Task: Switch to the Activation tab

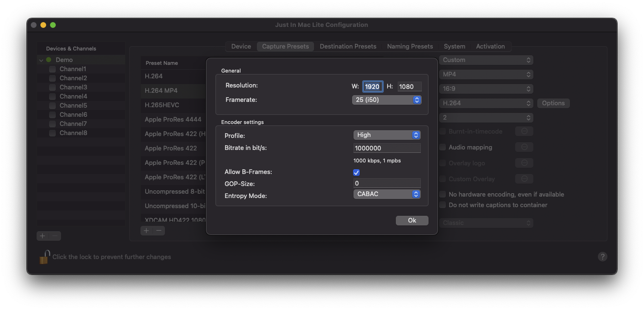Action: 490,47
